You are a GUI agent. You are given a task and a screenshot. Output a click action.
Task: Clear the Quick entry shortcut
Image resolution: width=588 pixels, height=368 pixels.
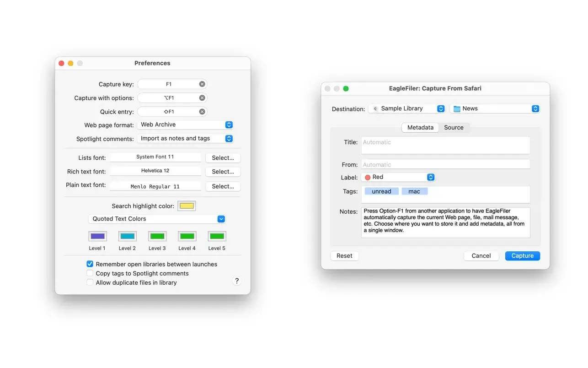(x=202, y=112)
